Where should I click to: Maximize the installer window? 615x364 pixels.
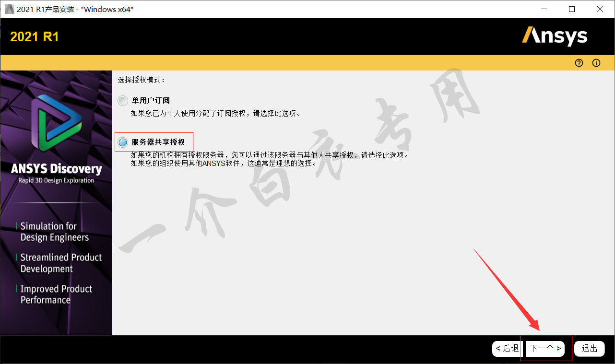pos(572,9)
